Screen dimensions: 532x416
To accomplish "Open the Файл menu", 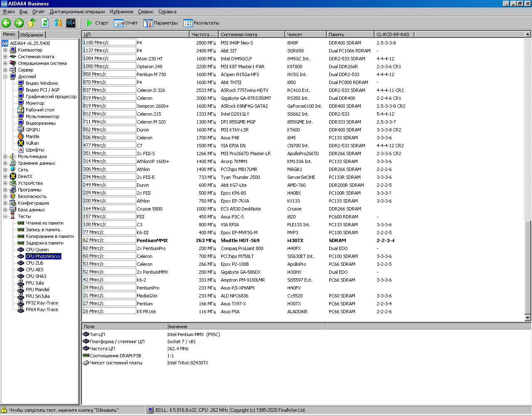I will 9,12.
